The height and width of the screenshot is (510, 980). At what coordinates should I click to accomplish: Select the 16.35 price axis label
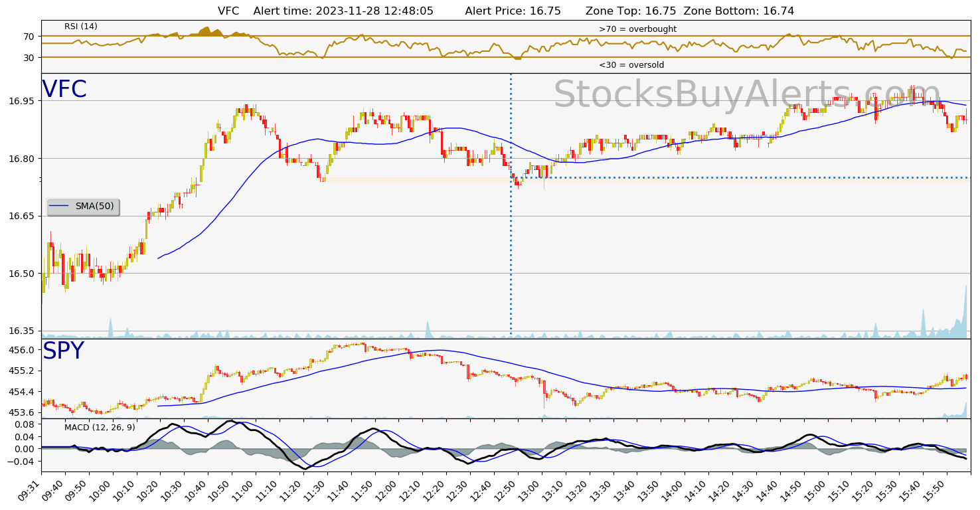point(23,331)
